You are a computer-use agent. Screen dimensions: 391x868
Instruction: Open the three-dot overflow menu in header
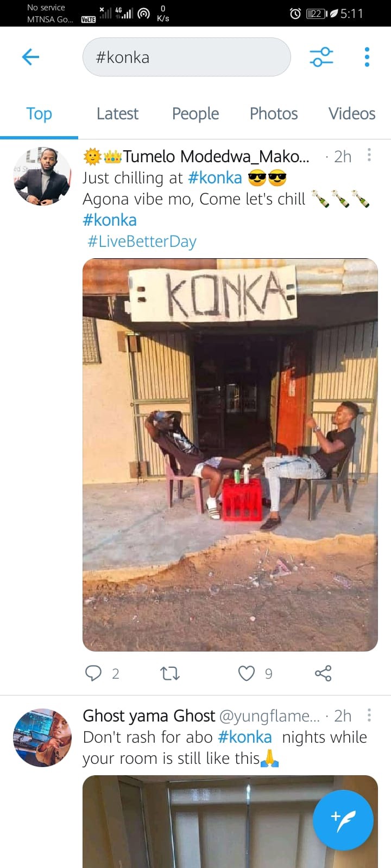(x=367, y=57)
